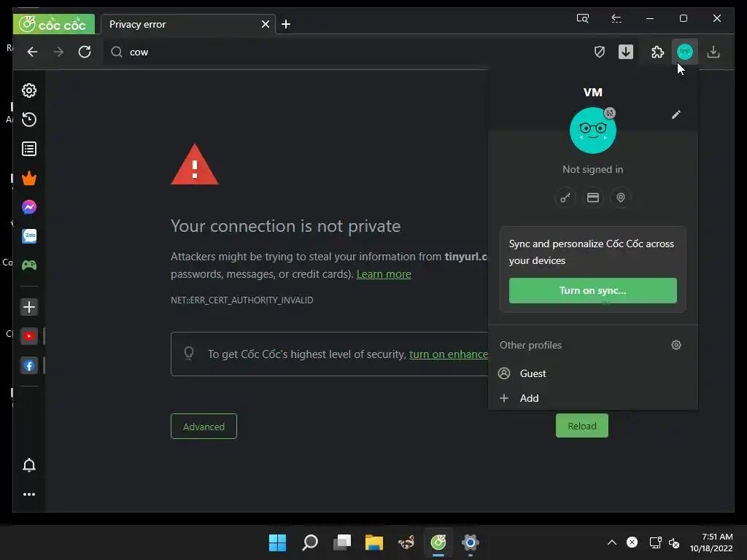Click the media download arrow icon in toolbar
747x560 pixels.
(626, 52)
